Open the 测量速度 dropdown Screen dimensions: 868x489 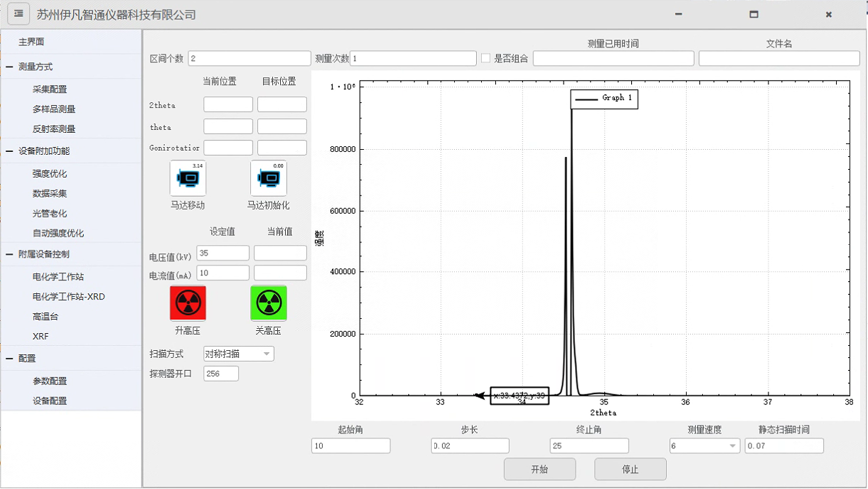coord(704,446)
